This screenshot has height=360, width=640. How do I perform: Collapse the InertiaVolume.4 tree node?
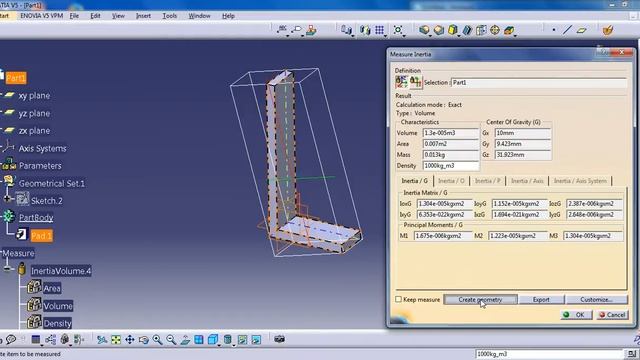[7, 269]
